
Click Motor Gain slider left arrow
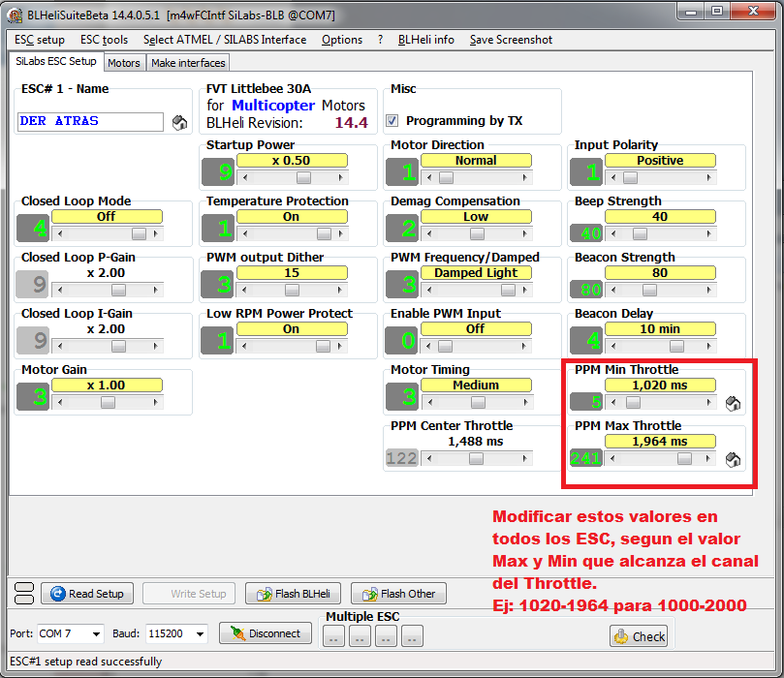(x=60, y=402)
